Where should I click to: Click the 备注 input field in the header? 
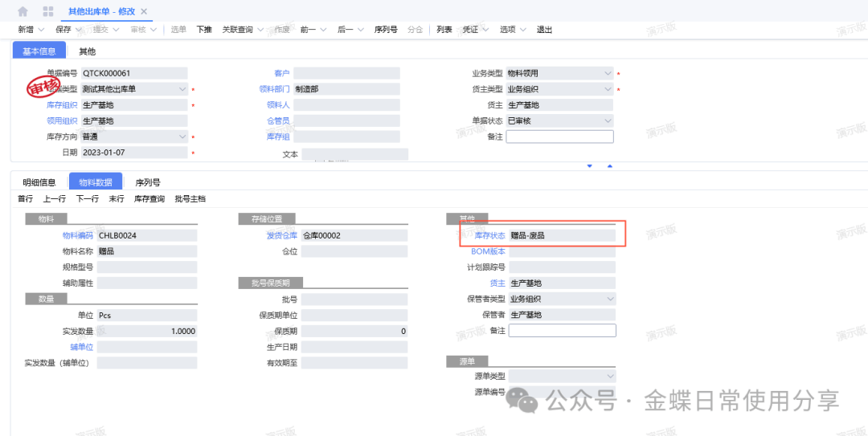click(559, 137)
